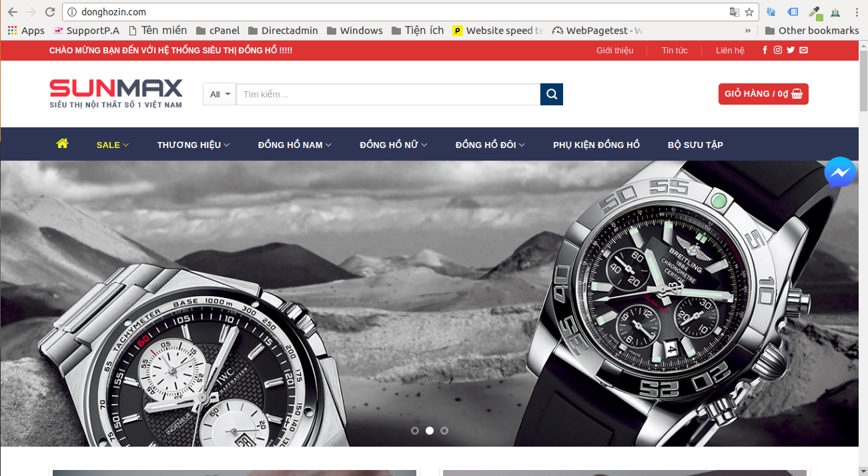Reload the page with the refresh icon
868x476 pixels.
click(50, 12)
